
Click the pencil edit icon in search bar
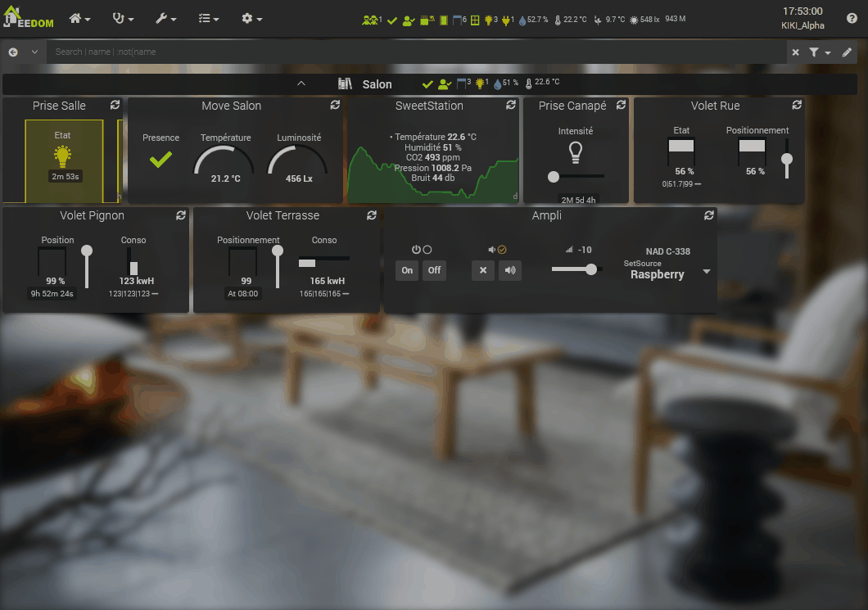[x=847, y=52]
